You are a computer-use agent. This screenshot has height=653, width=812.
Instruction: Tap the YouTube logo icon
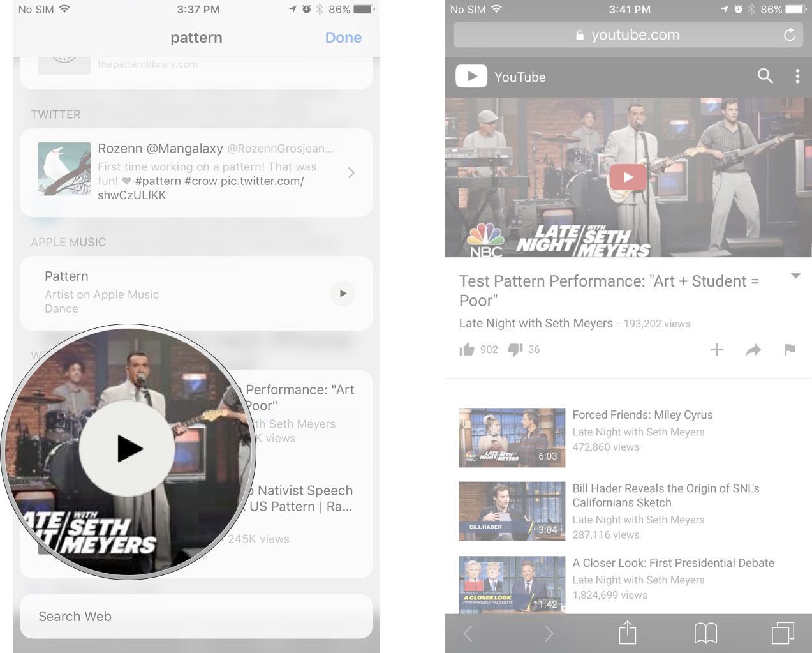pyautogui.click(x=471, y=77)
